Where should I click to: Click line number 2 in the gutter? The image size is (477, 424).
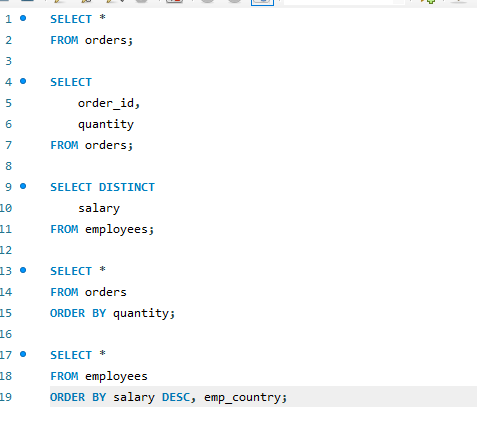(8, 40)
